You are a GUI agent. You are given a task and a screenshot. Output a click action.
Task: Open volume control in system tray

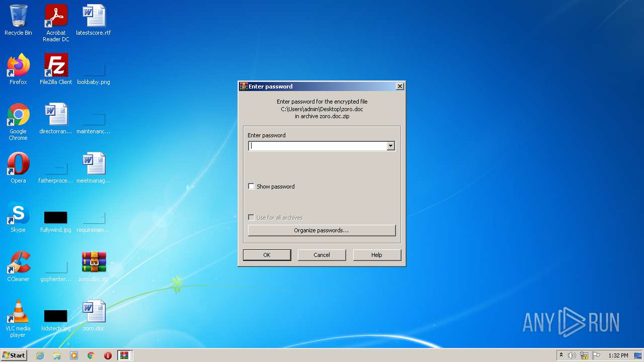pyautogui.click(x=572, y=355)
